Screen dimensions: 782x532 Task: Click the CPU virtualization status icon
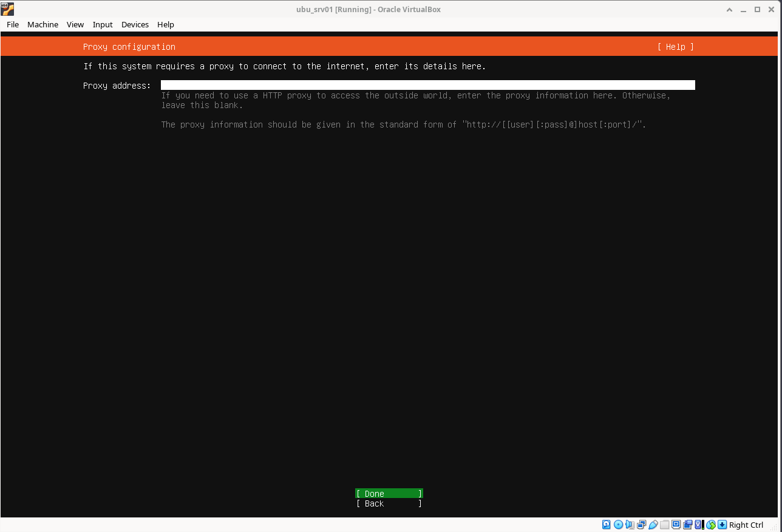pyautogui.click(x=699, y=525)
